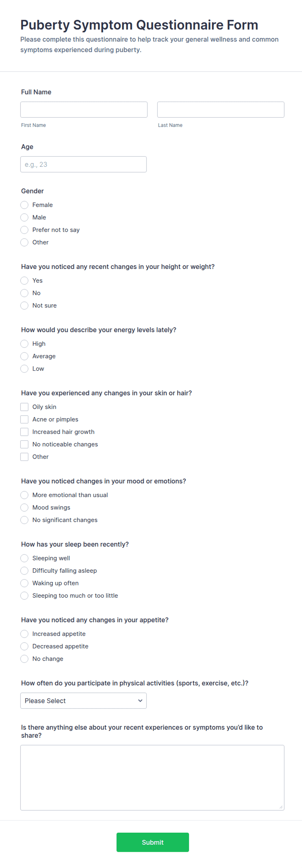Open the physical activities Please Select dropdown
This screenshot has height=868, width=302.
coord(83,701)
